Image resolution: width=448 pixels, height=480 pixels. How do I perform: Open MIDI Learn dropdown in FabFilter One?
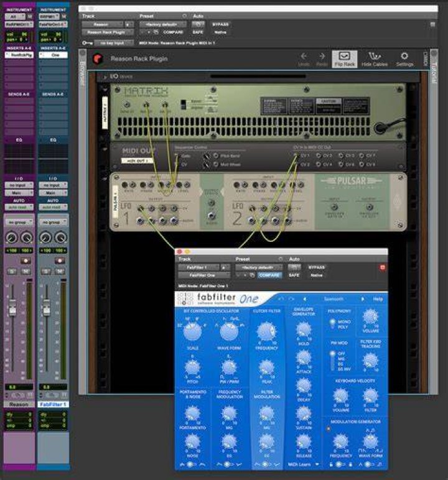pos(304,464)
